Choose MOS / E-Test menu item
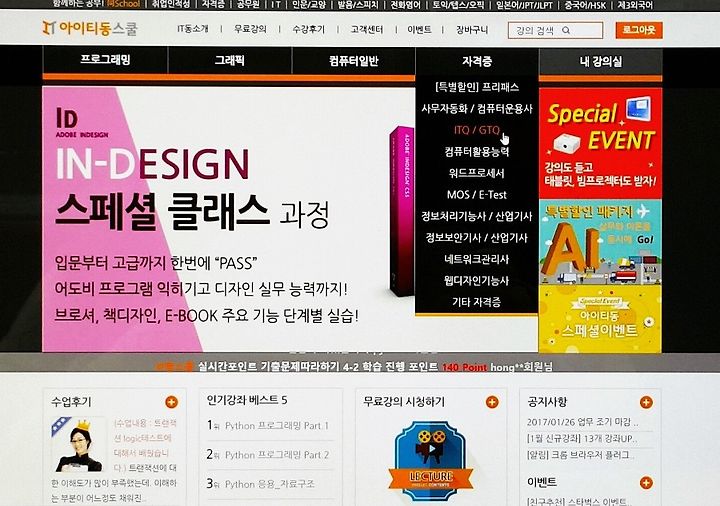The image size is (720, 506). click(x=477, y=195)
